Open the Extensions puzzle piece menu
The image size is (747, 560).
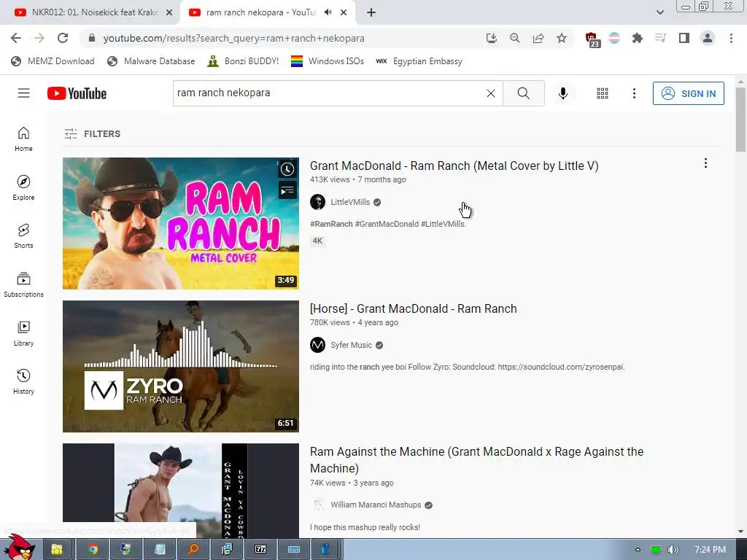(x=638, y=38)
